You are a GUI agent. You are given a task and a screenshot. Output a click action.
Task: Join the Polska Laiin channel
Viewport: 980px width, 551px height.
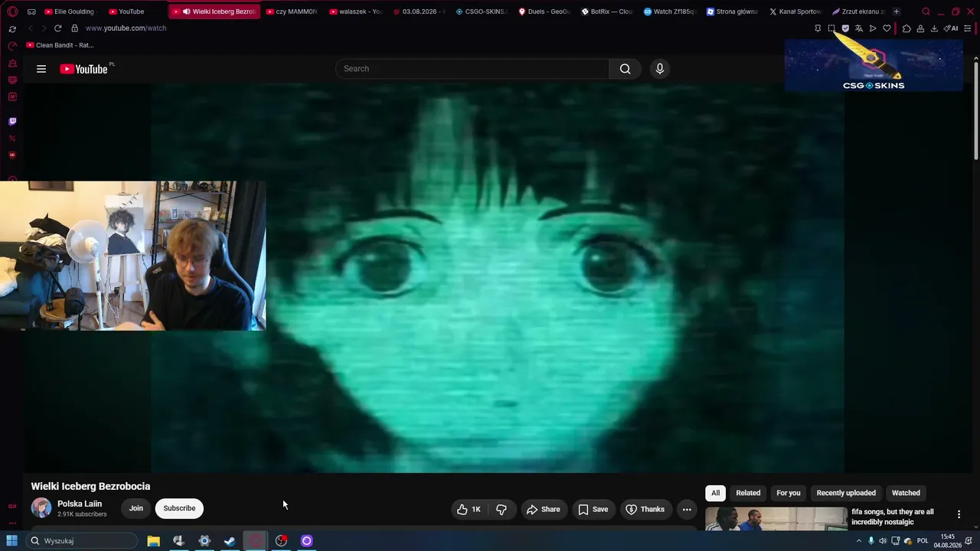pyautogui.click(x=136, y=508)
